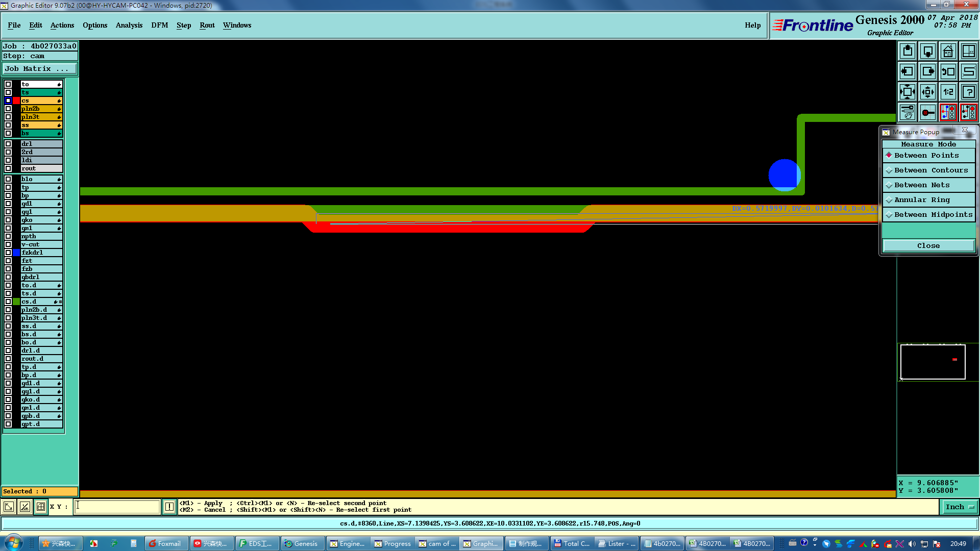Toggle checkbox for layer drl

coord(8,144)
